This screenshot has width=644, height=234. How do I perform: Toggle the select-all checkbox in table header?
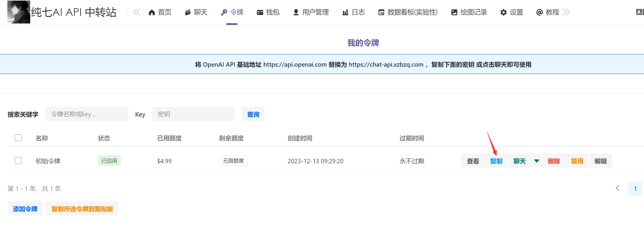pyautogui.click(x=18, y=138)
